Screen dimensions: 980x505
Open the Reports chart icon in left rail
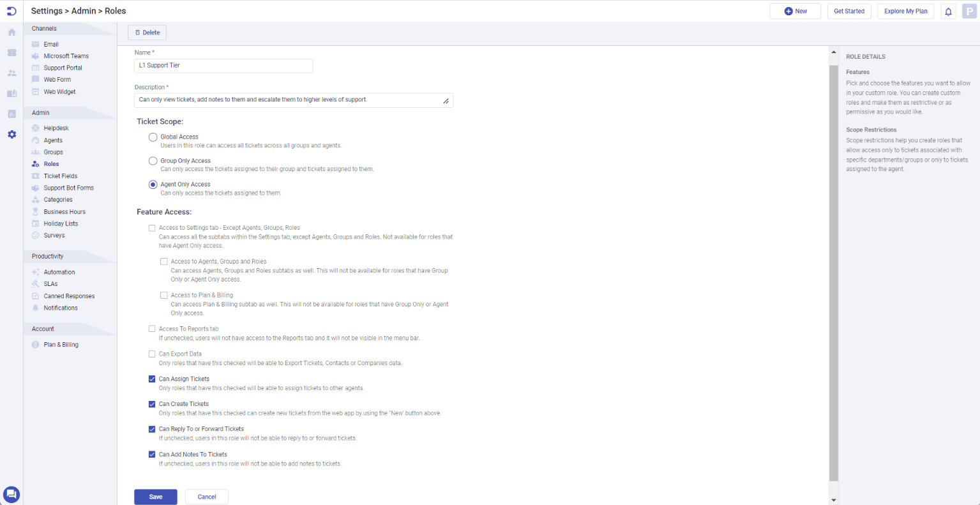(11, 114)
